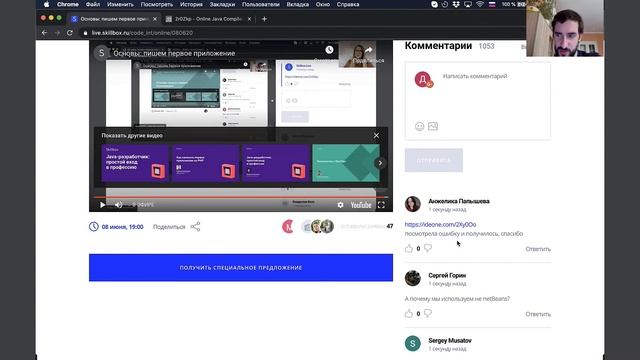This screenshot has height=360, width=640.
Task: Reload the page in Chrome
Action: [x=70, y=33]
